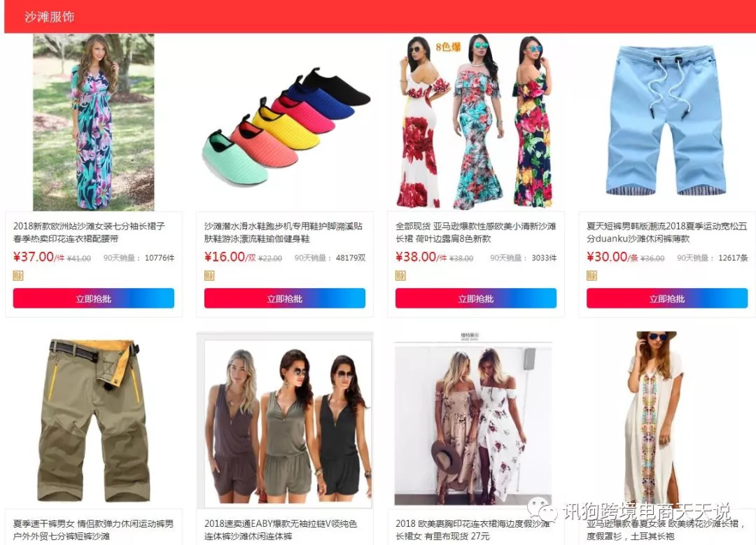Open the 沙滩潜水滑水鞋 product title link
This screenshot has width=756, height=545.
283,232
